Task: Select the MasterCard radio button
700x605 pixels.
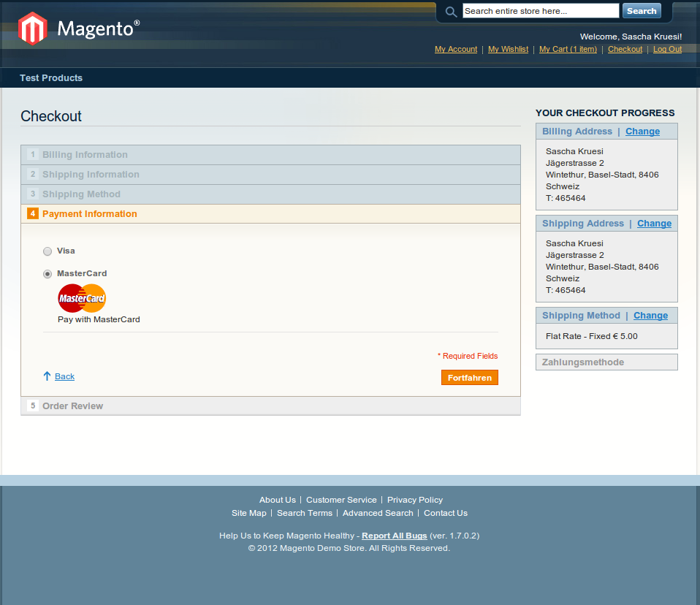Action: [47, 274]
